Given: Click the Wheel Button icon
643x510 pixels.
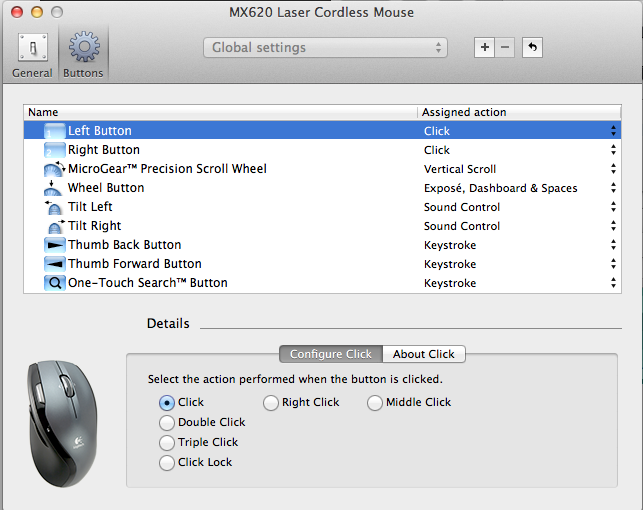Looking at the screenshot, I should point(54,188).
